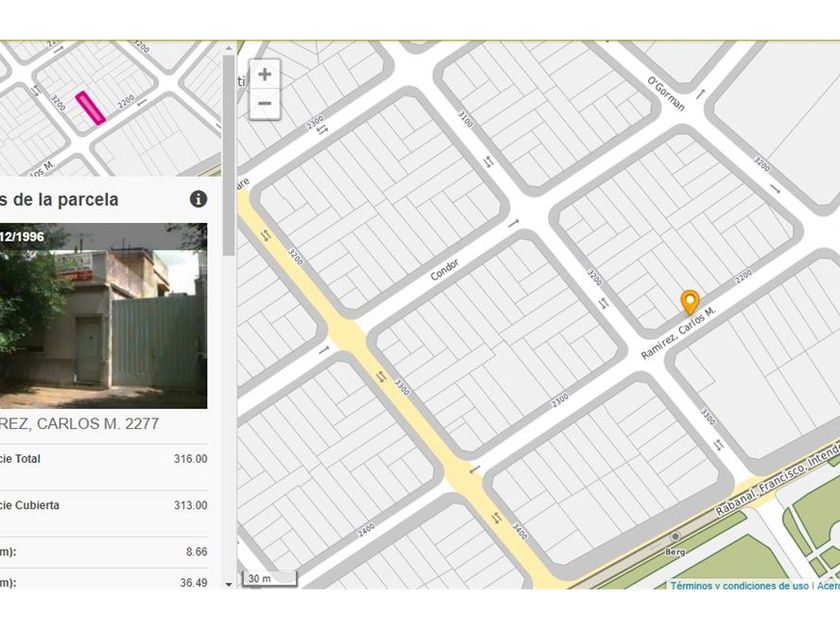Select the orange location pin marker
Image resolution: width=840 pixels, height=630 pixels.
(x=690, y=302)
